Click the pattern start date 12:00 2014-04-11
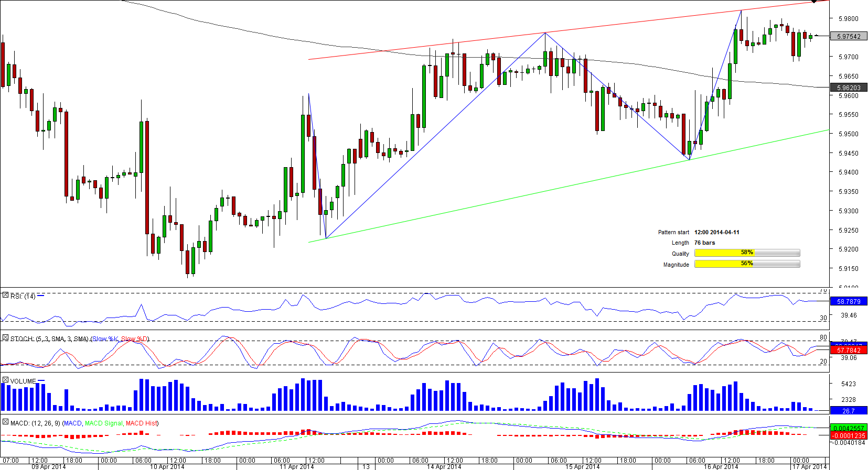 (716, 232)
